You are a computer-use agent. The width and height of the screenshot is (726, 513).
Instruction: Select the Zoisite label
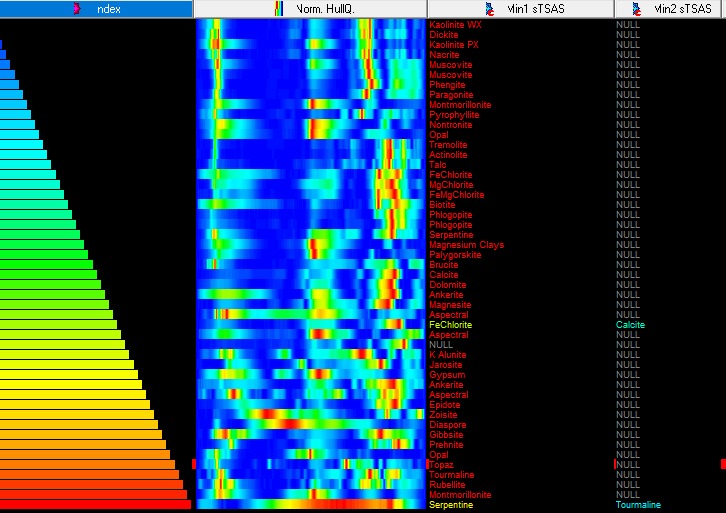pos(443,415)
